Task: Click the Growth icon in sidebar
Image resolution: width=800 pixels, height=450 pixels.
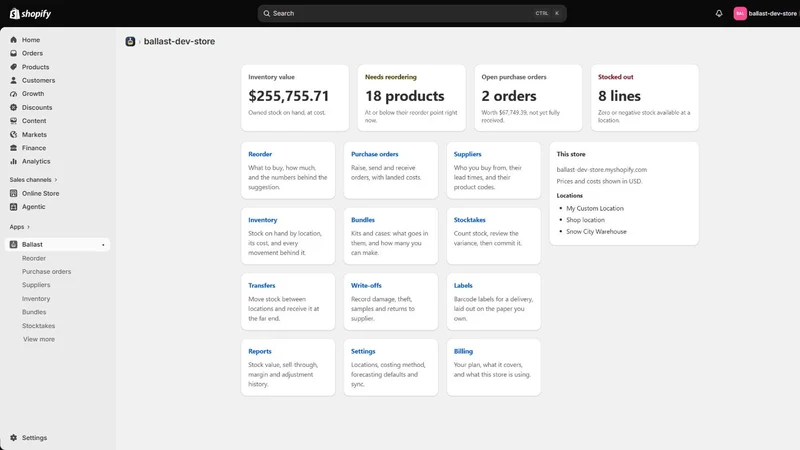Action: tap(13, 94)
